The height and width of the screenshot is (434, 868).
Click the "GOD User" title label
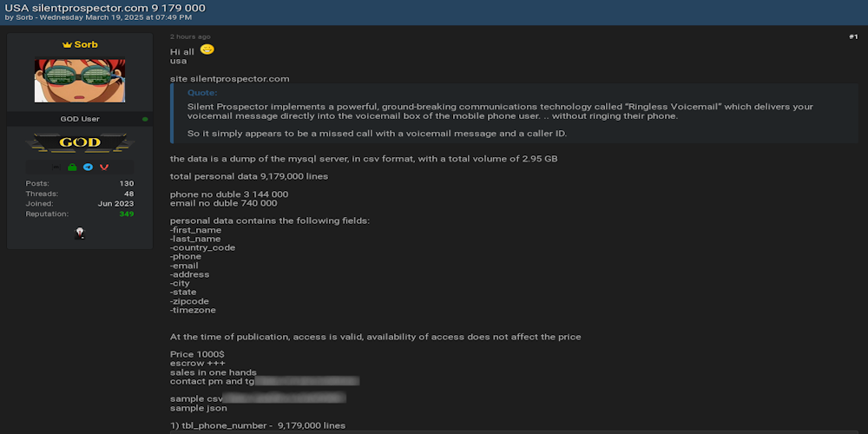(x=80, y=119)
